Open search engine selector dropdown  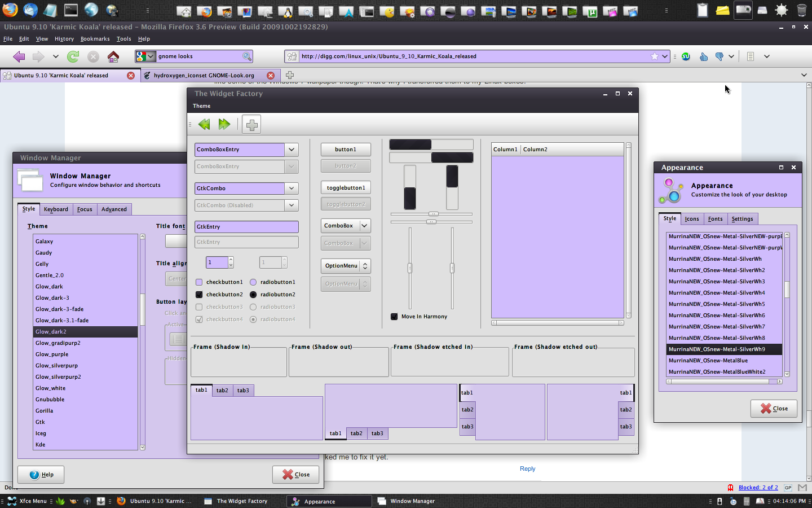145,56
